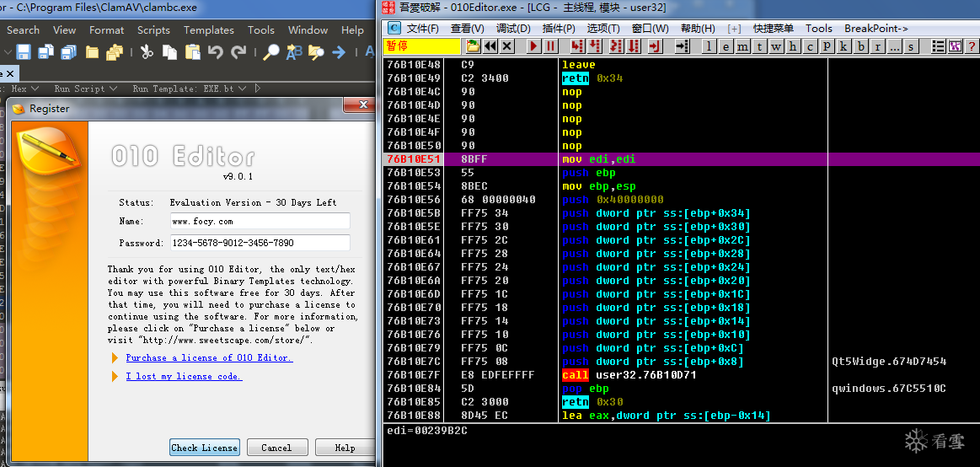Click the Replace A-to-B icon
This screenshot has height=467, width=980.
[x=294, y=52]
